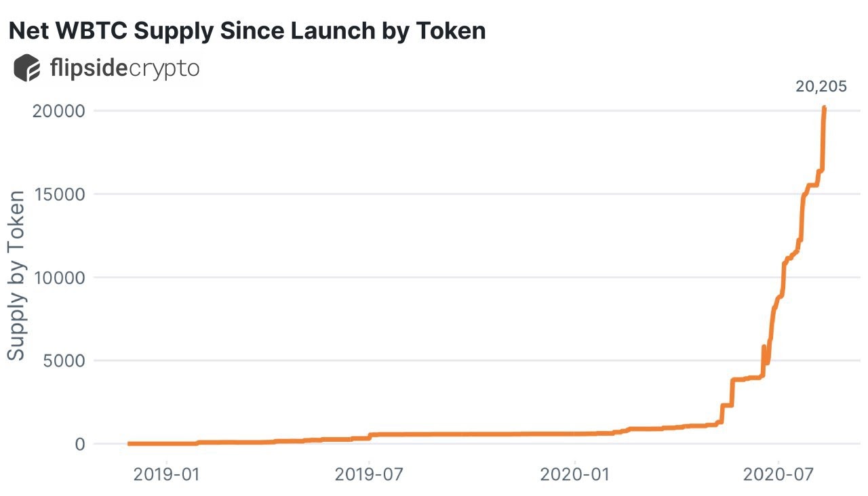This screenshot has width=868, height=496.
Task: Click the orange line's starting point near zero
Action: click(130, 444)
